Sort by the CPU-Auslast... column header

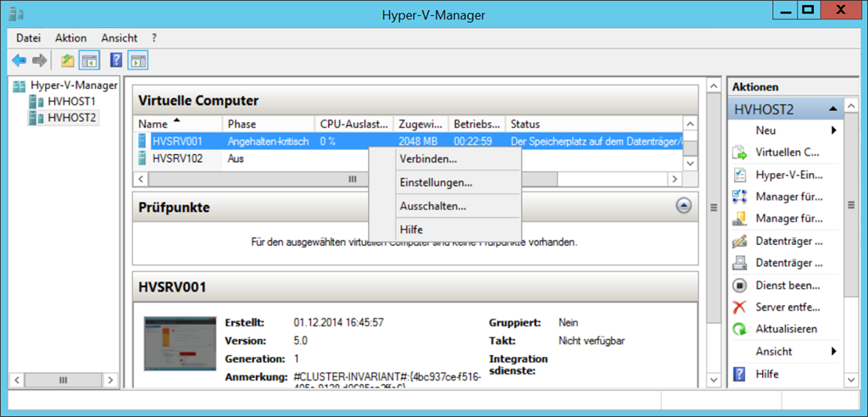pos(353,124)
